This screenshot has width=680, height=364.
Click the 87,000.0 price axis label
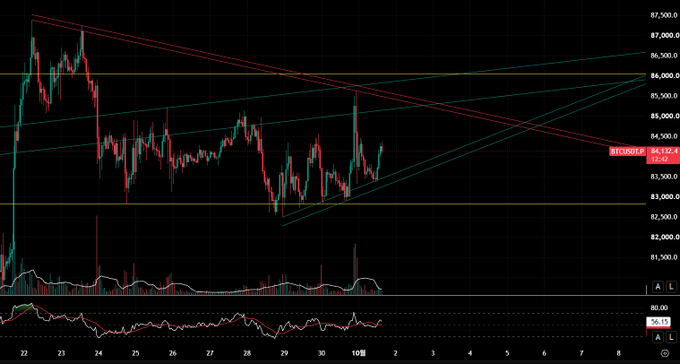coord(665,36)
